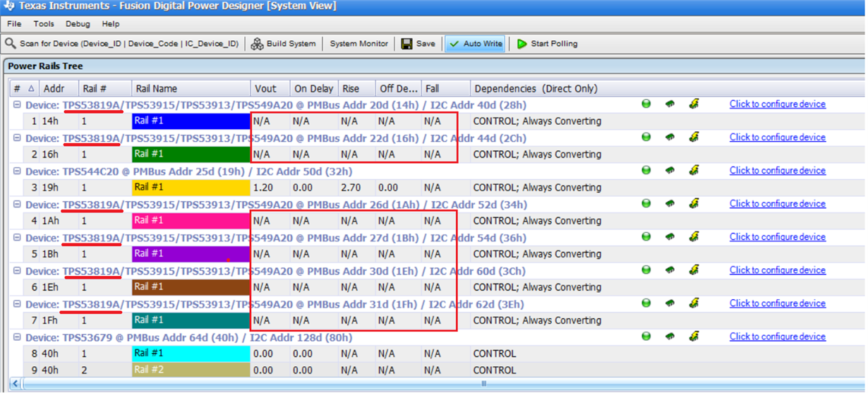The image size is (868, 393).
Task: Toggle the Auto Write option
Action: [x=476, y=44]
